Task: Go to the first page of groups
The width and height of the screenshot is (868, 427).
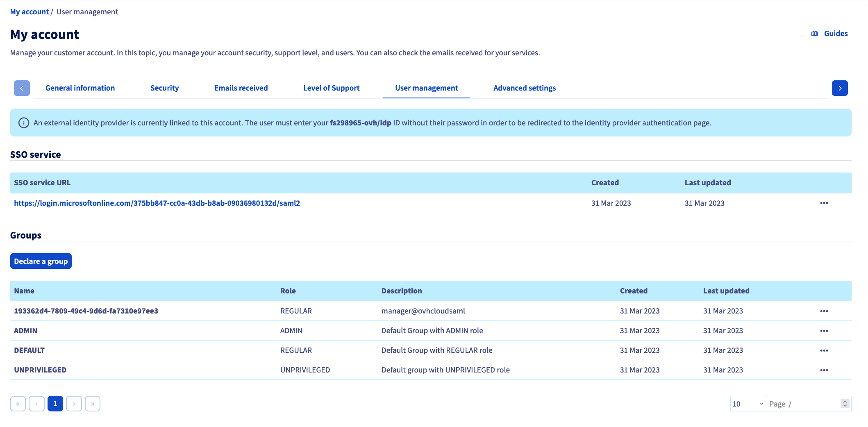Action: 18,404
